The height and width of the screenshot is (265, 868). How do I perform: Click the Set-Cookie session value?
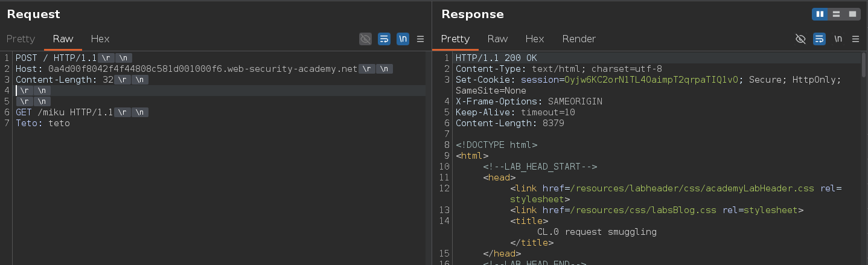coord(651,80)
